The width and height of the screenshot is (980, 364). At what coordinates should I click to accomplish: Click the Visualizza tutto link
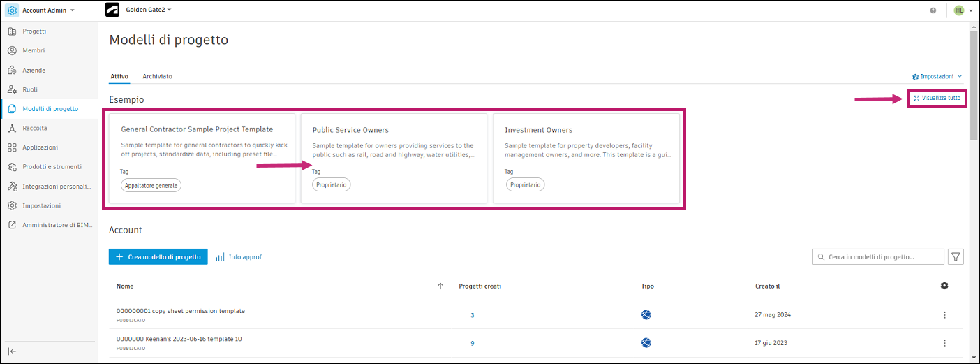(x=937, y=99)
